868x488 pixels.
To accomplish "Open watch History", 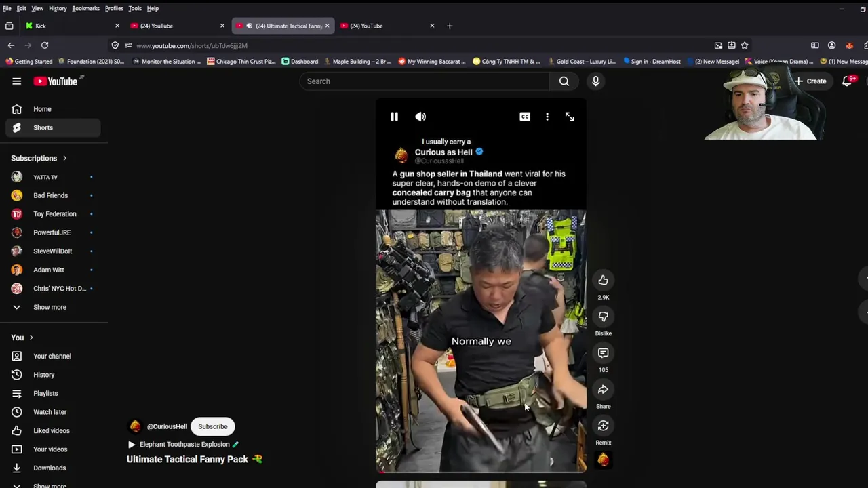I will click(x=53, y=375).
